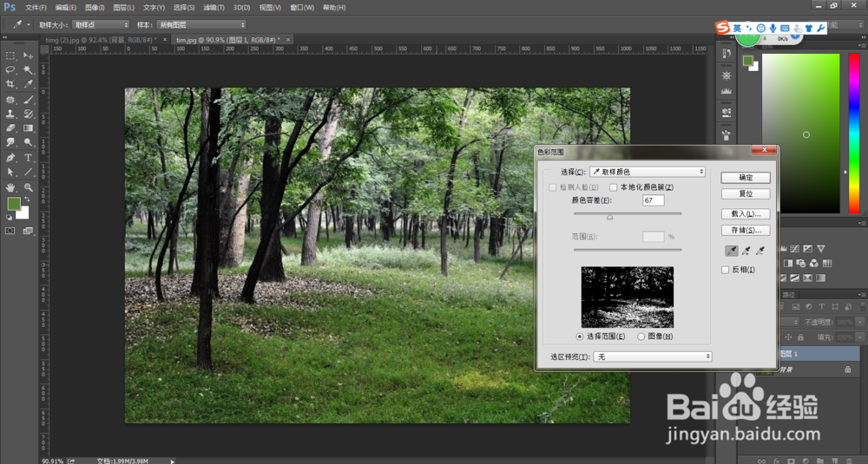Activate the plain sampling eyedropper in dialog
This screenshot has height=464, width=868.
(731, 251)
